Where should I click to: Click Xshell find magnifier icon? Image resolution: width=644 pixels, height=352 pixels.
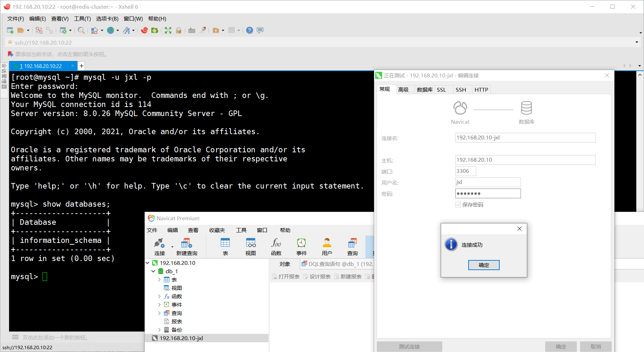click(81, 30)
